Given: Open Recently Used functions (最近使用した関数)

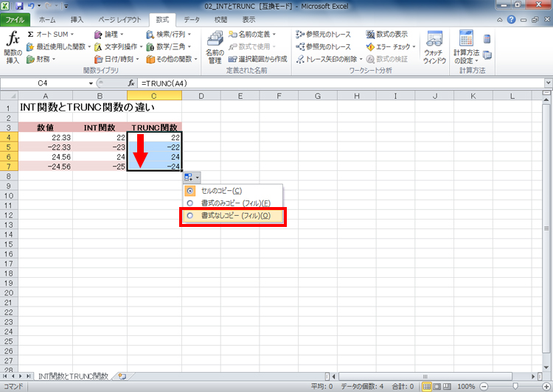Looking at the screenshot, I should click(58, 46).
